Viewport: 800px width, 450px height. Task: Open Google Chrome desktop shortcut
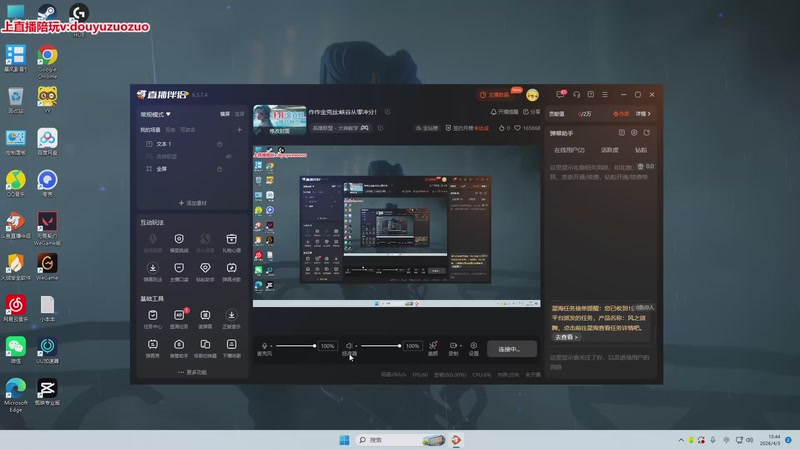tap(47, 61)
